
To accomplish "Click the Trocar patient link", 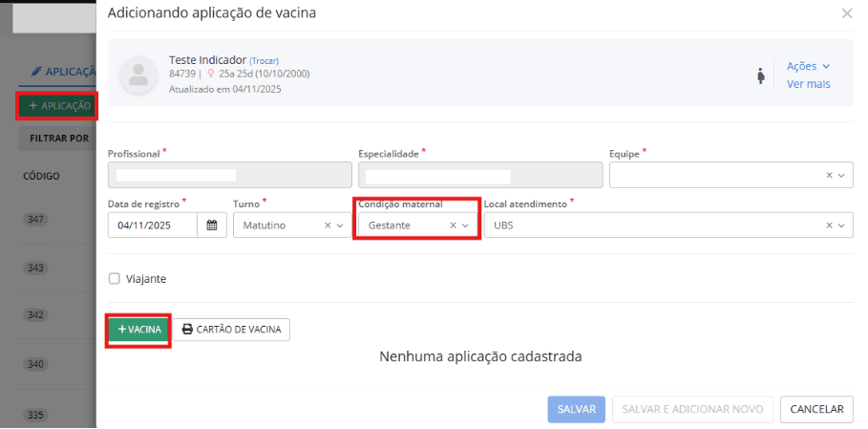I will point(265,61).
